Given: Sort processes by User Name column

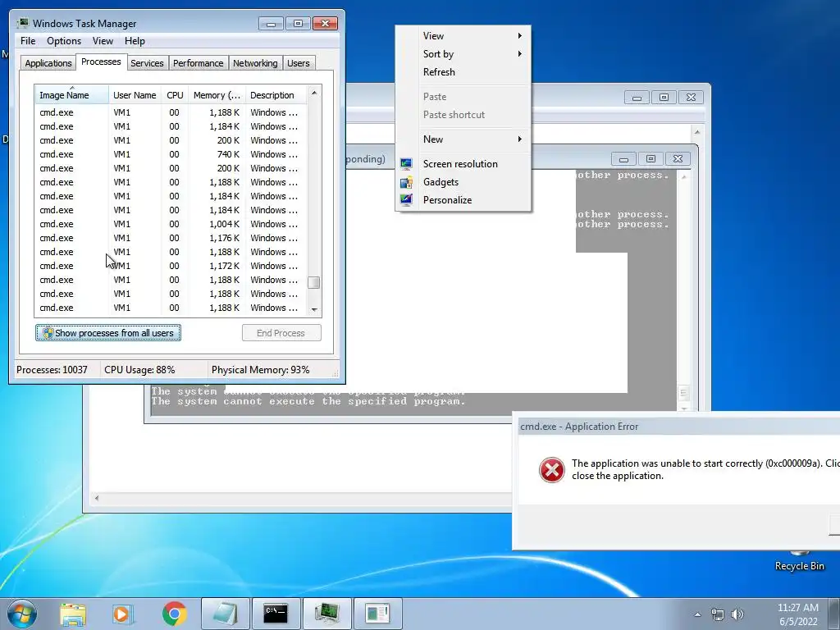Looking at the screenshot, I should click(x=135, y=95).
